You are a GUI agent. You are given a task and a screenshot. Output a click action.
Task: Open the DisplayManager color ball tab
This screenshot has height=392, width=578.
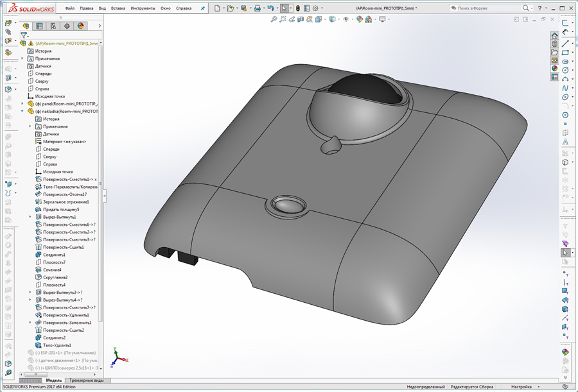click(x=80, y=26)
